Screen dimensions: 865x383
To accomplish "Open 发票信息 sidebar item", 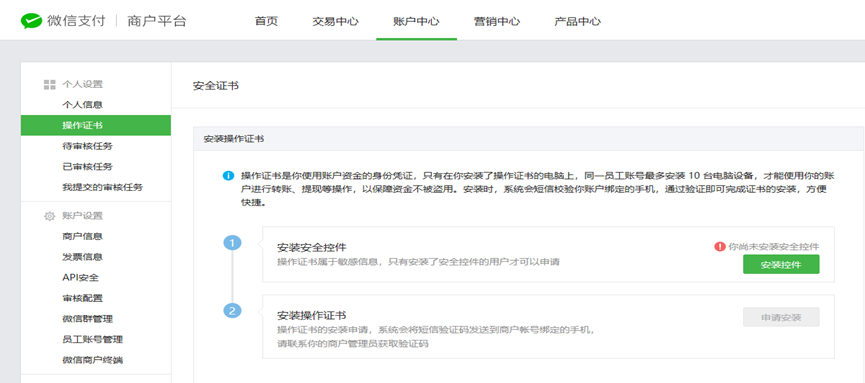I will (83, 257).
